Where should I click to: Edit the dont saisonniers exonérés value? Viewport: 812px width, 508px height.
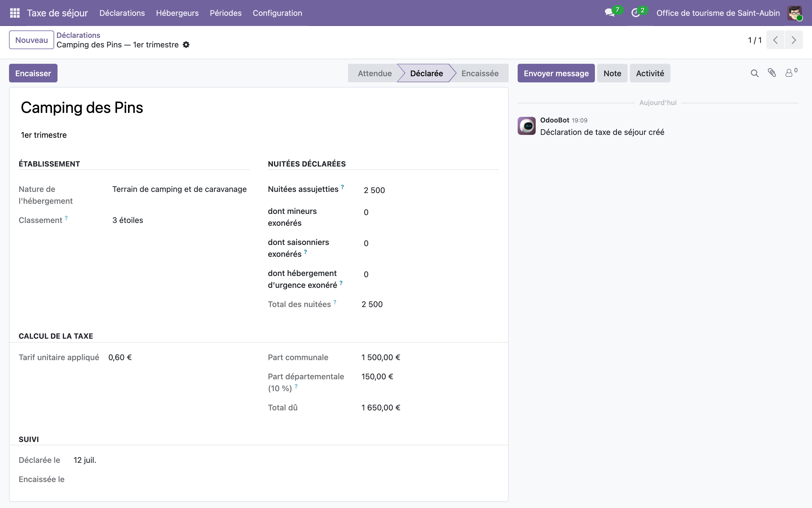[430, 243]
